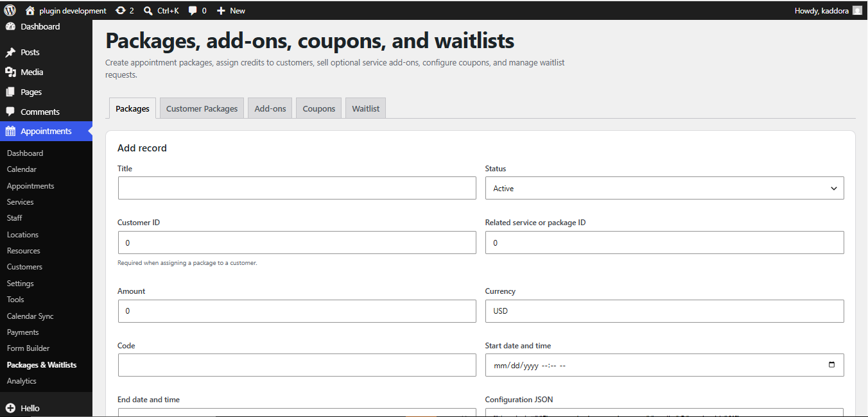Click the Amount input field
Screen dimensions: 868x417
click(x=297, y=311)
